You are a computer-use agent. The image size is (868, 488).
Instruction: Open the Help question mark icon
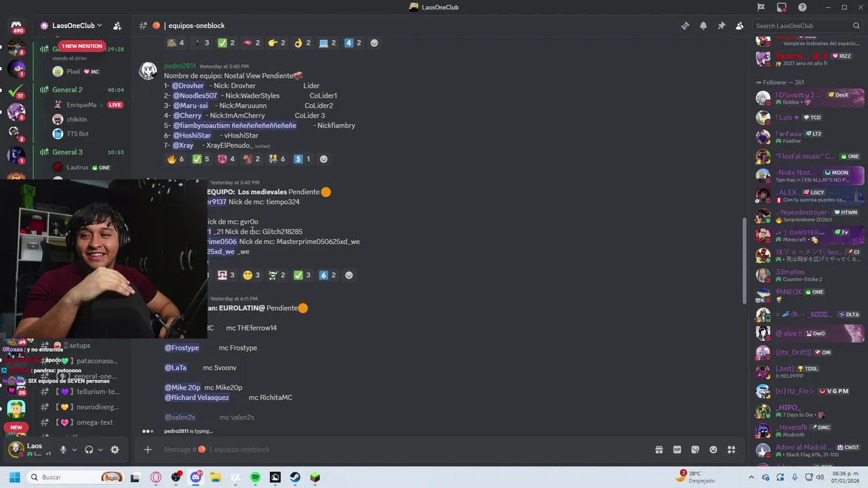(803, 7)
